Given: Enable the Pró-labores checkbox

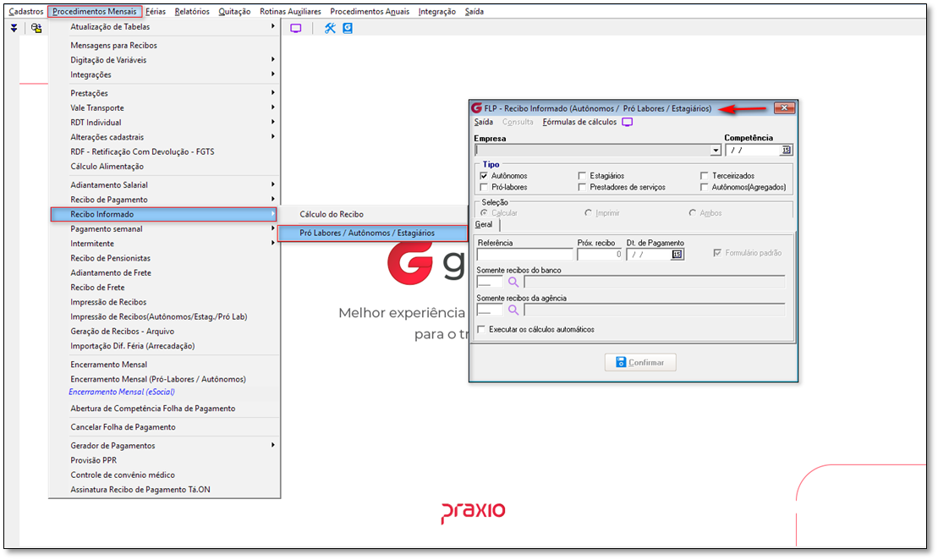Looking at the screenshot, I should pos(483,187).
